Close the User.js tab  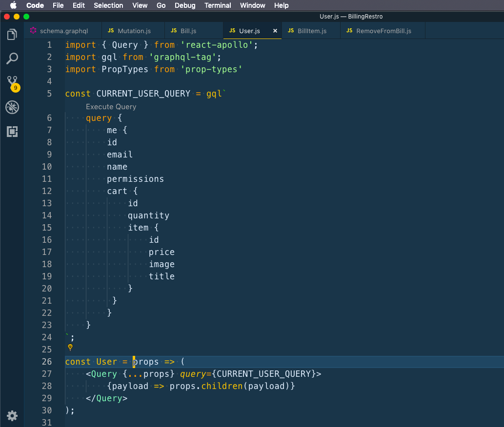tap(275, 31)
